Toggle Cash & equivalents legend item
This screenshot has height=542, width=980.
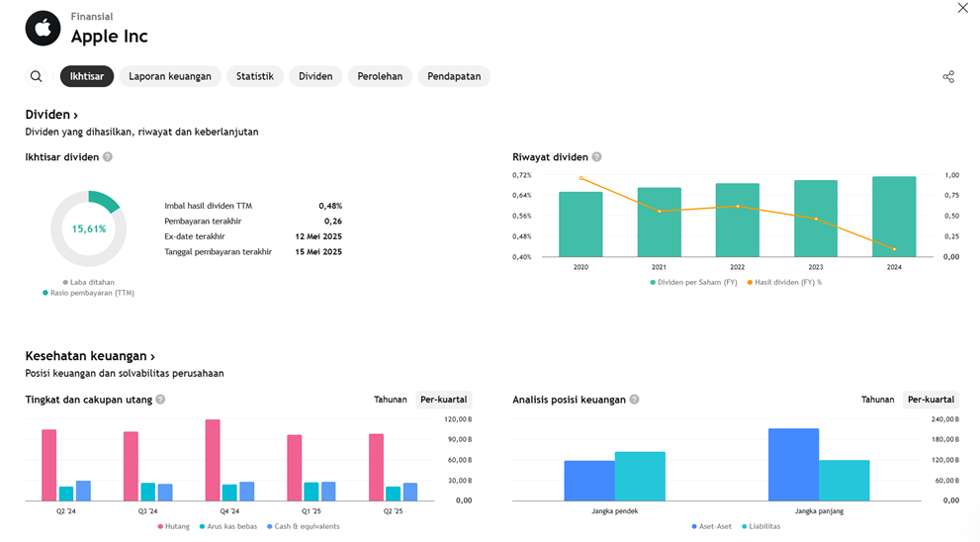[x=304, y=526]
